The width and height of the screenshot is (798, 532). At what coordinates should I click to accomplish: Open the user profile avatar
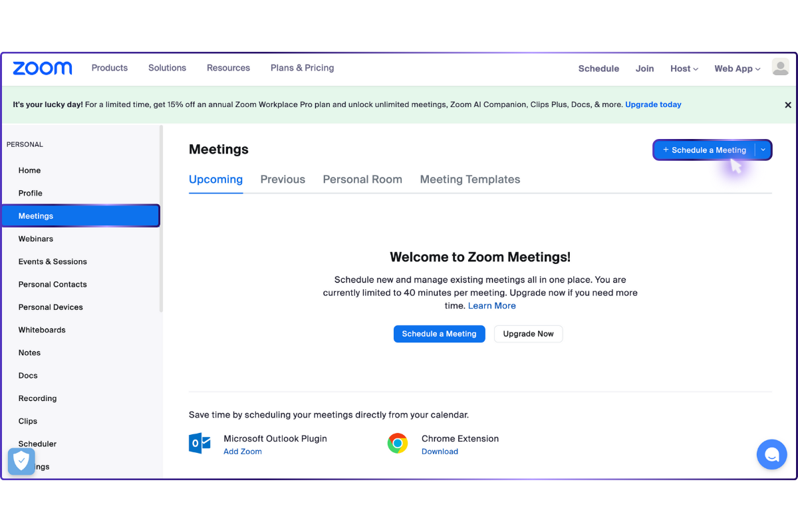click(x=780, y=67)
